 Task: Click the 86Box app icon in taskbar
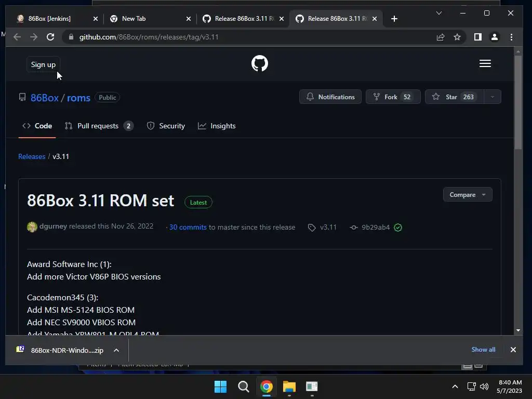(x=312, y=387)
